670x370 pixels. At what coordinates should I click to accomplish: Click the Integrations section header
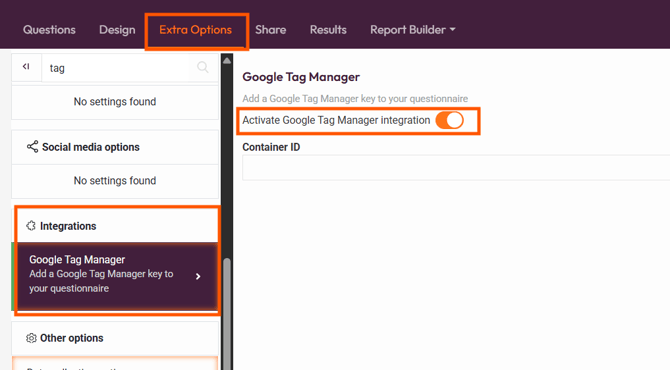(x=115, y=226)
